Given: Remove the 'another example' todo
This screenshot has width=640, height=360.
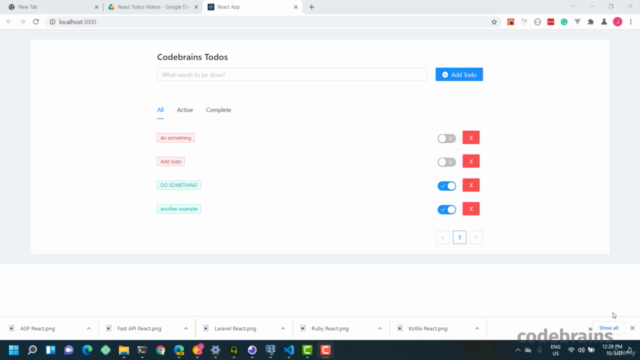Looking at the screenshot, I should coord(471,209).
